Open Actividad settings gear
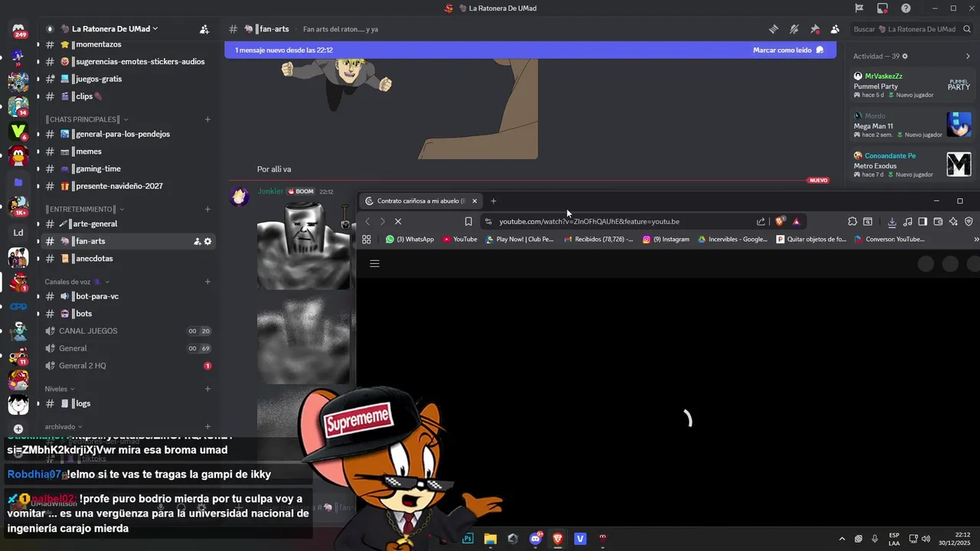The width and height of the screenshot is (980, 551). pyautogui.click(x=905, y=57)
